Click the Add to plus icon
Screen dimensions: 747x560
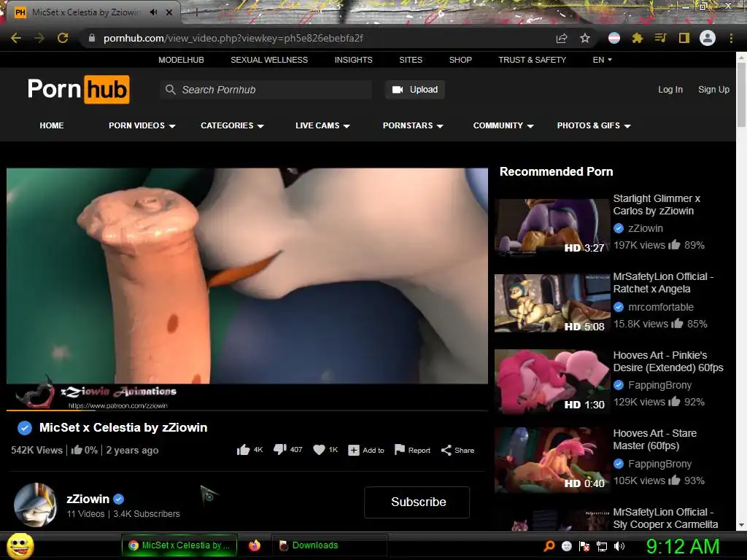(x=354, y=451)
